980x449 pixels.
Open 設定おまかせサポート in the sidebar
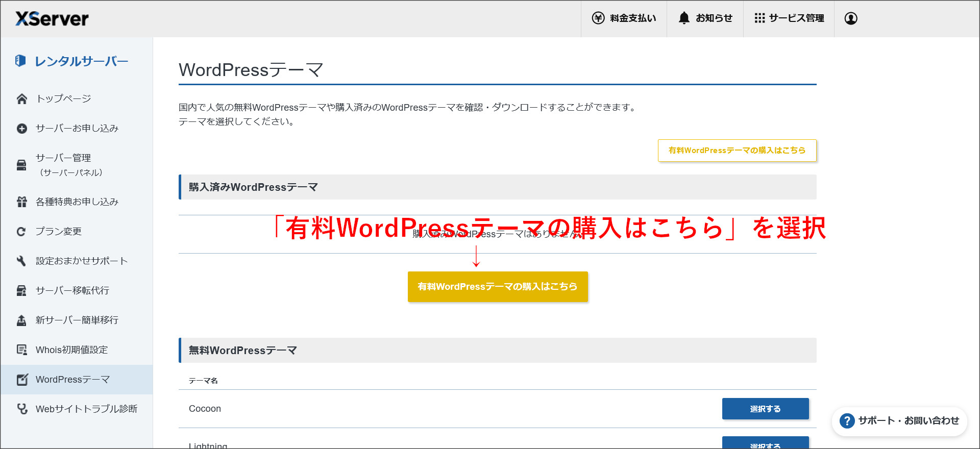(77, 261)
